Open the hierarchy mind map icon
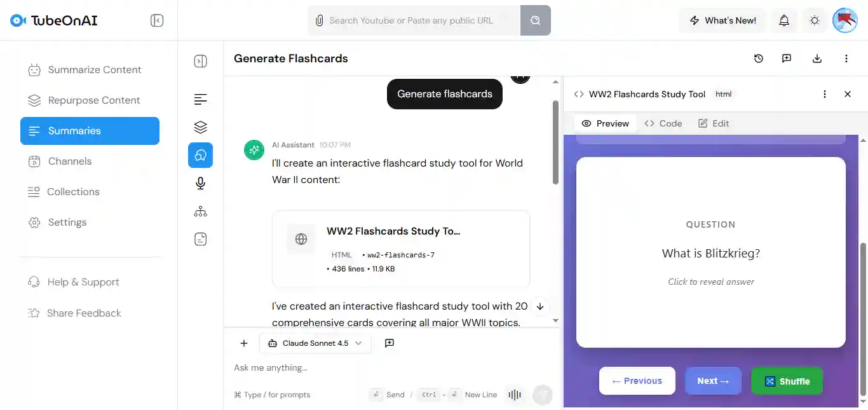Screen dimensions: 868x410 coord(200,212)
